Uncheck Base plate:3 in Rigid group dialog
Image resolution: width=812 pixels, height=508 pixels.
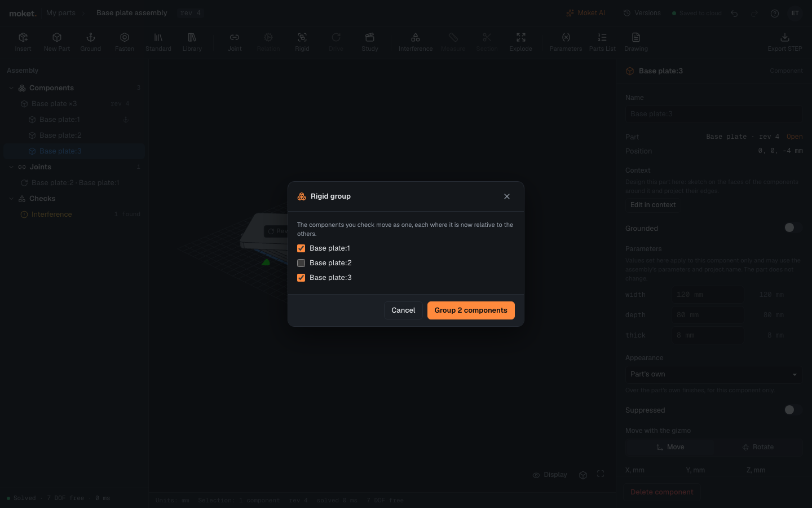point(301,278)
